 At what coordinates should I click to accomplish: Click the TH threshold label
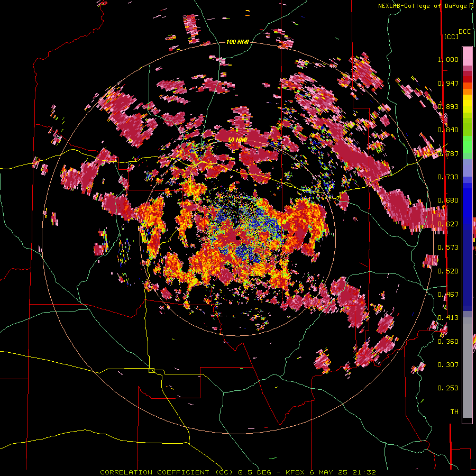[454, 411]
